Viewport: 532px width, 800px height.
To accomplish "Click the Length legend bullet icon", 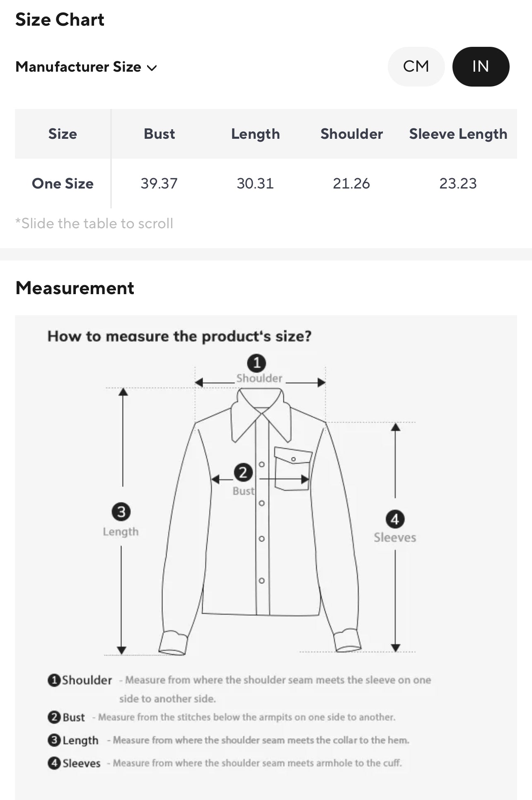I will click(x=54, y=740).
